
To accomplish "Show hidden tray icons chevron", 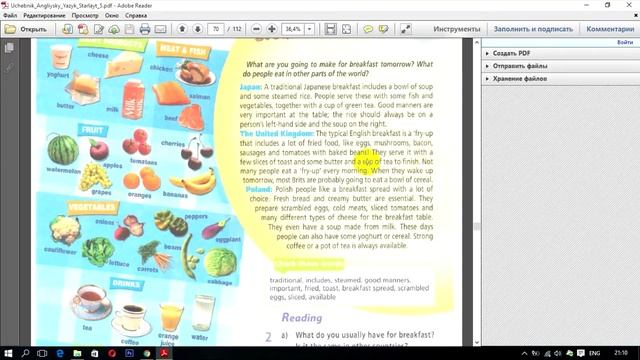I will (x=524, y=353).
